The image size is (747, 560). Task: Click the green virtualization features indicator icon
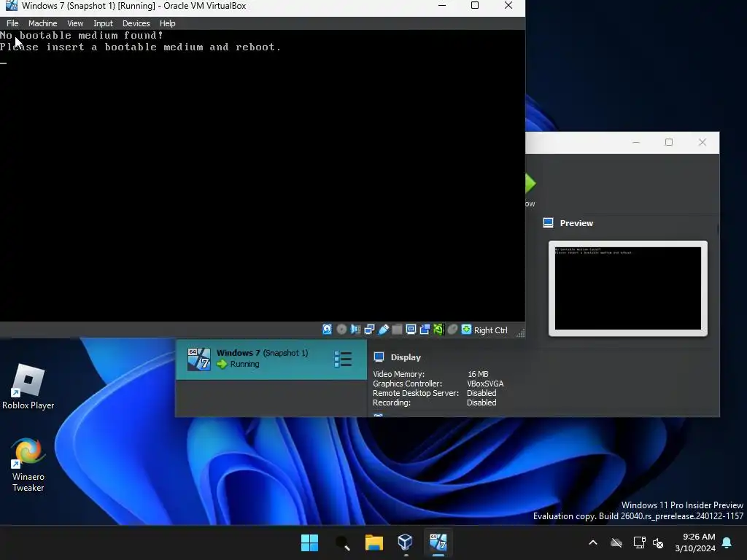coord(438,330)
